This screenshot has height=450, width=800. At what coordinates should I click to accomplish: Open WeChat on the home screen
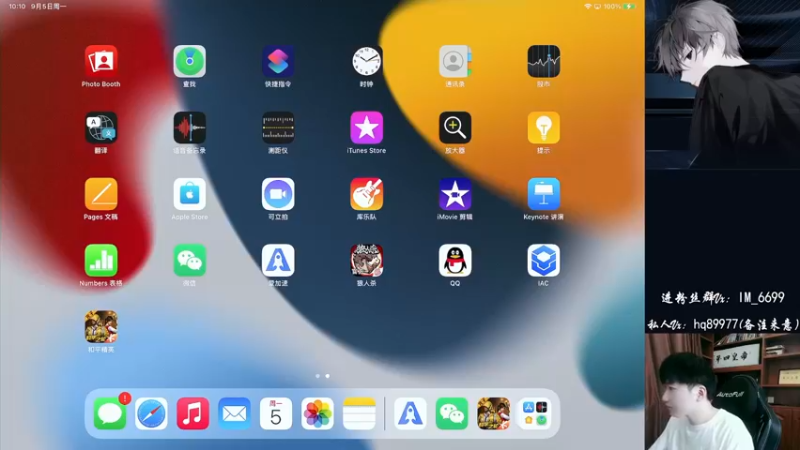coord(189,260)
